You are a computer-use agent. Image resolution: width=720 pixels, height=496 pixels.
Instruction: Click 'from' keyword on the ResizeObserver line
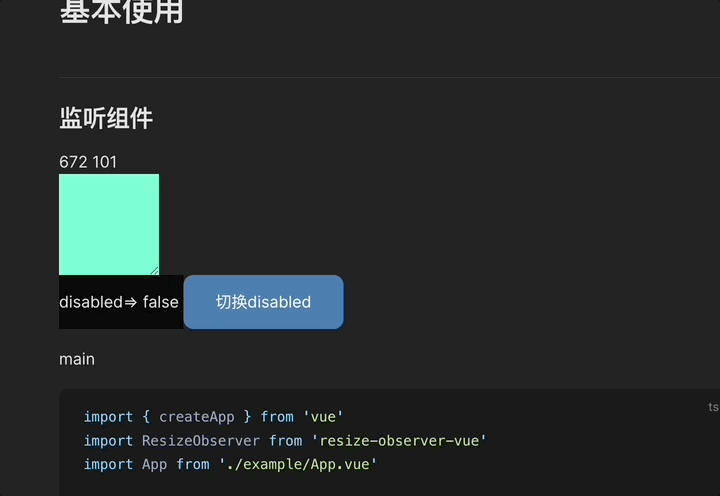click(x=286, y=440)
